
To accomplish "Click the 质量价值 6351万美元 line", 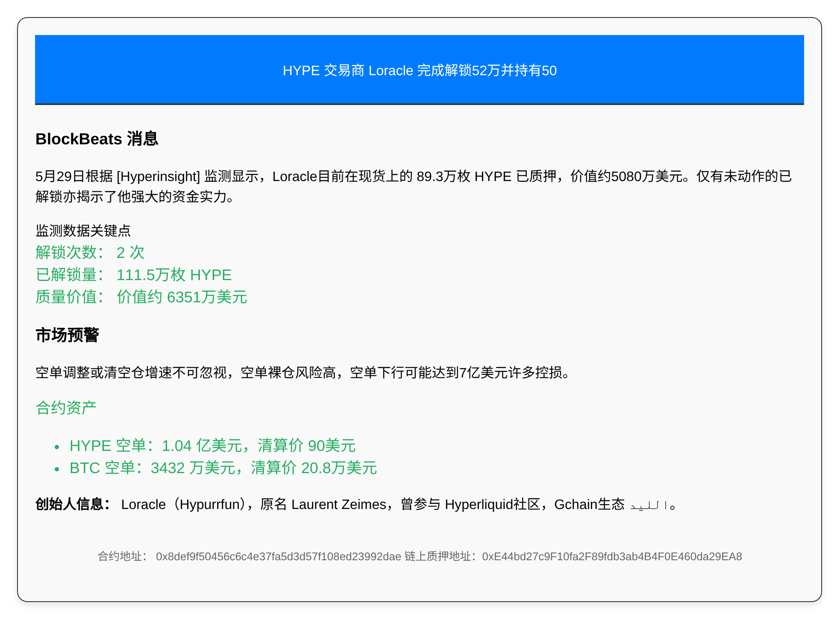I will click(x=141, y=297).
